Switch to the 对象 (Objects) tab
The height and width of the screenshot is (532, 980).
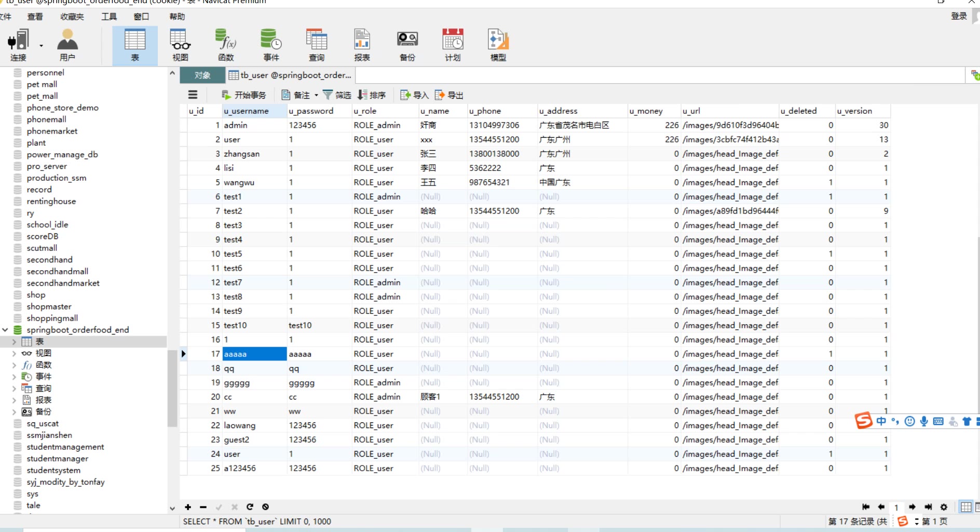click(202, 75)
